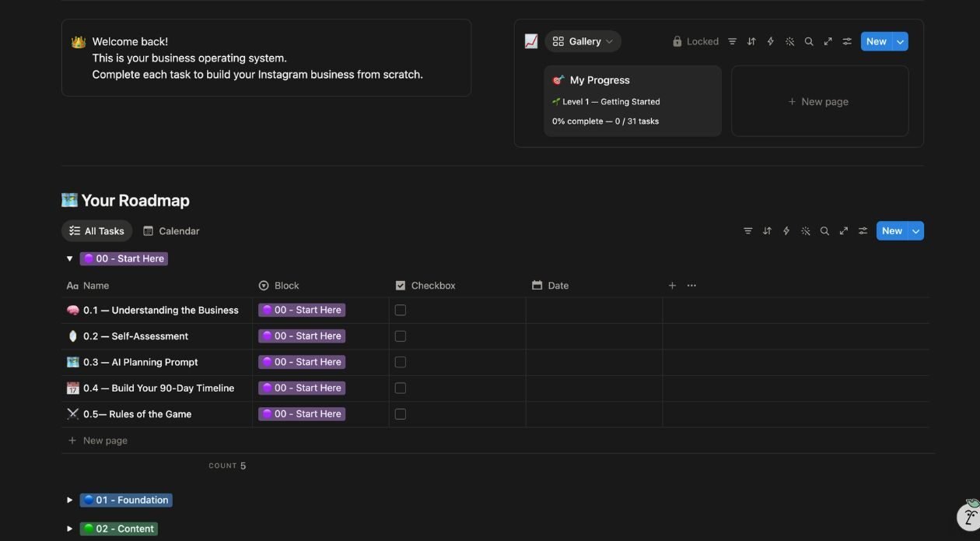980x541 pixels.
Task: Click the sort icon in Roadmap toolbar
Action: pyautogui.click(x=767, y=231)
